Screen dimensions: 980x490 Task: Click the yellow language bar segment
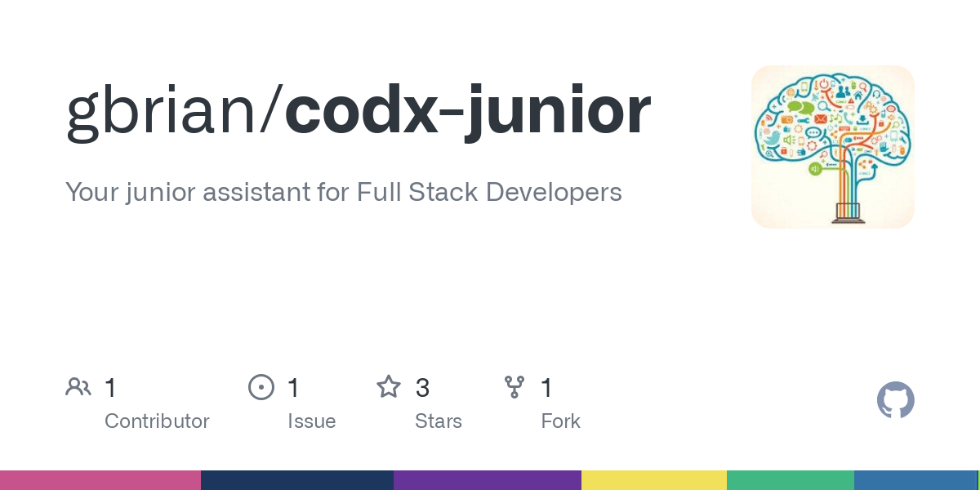[x=654, y=480]
